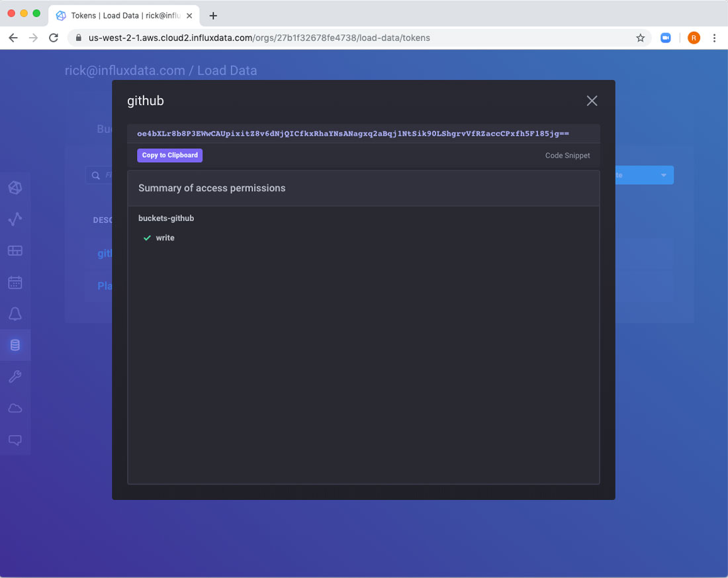The image size is (728, 578).
Task: Click the write permission checkmark
Action: click(148, 238)
